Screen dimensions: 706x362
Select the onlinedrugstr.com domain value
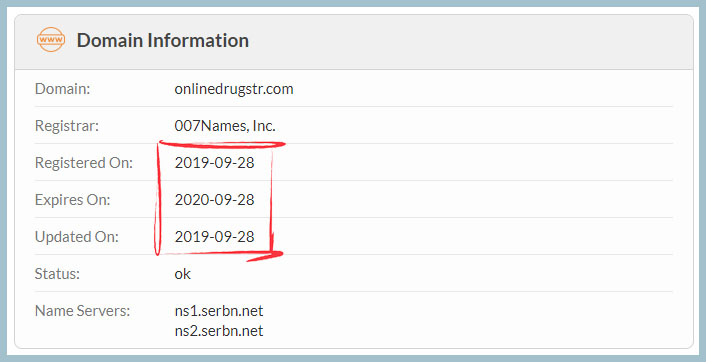[234, 89]
